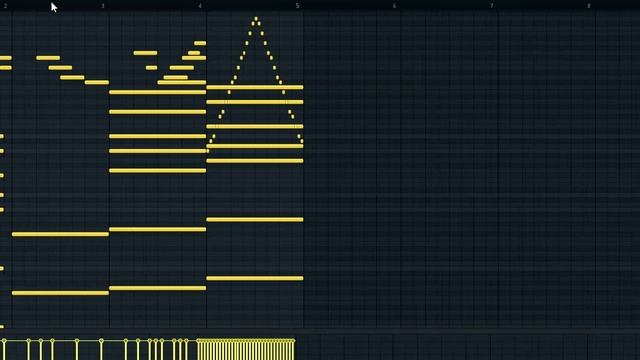This screenshot has height=360, width=640.
Task: Select the highest short note at end of bar 3
Action: (200, 43)
